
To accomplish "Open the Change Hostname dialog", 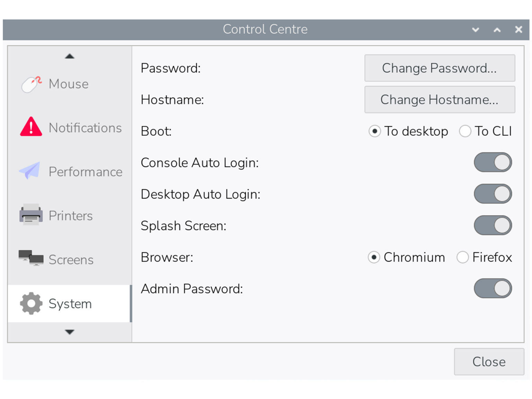I will pos(440,100).
